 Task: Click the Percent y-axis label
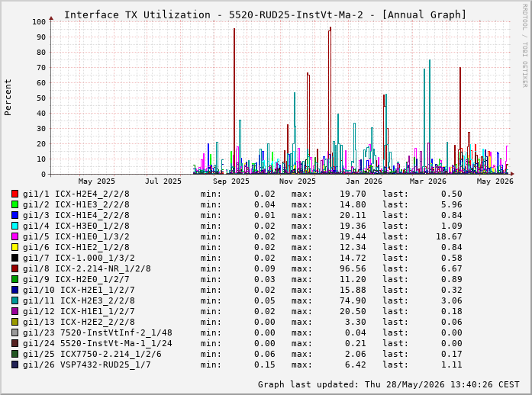pos(8,98)
